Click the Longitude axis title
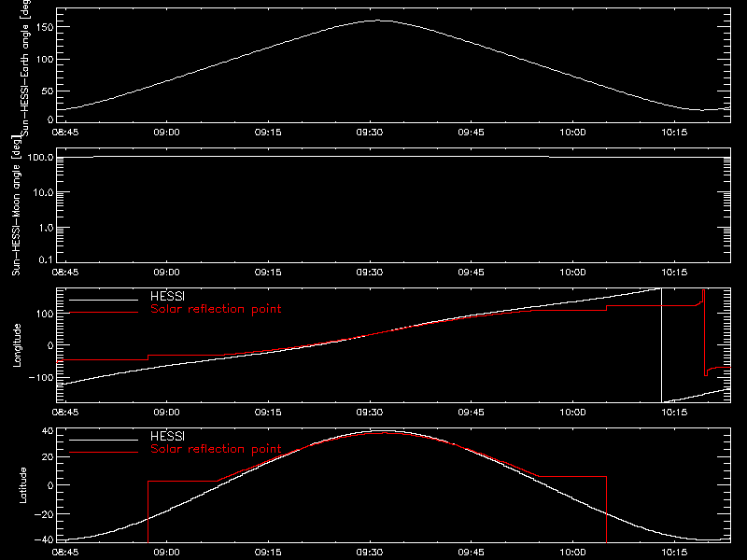Image resolution: width=747 pixels, height=560 pixels. click(x=17, y=345)
